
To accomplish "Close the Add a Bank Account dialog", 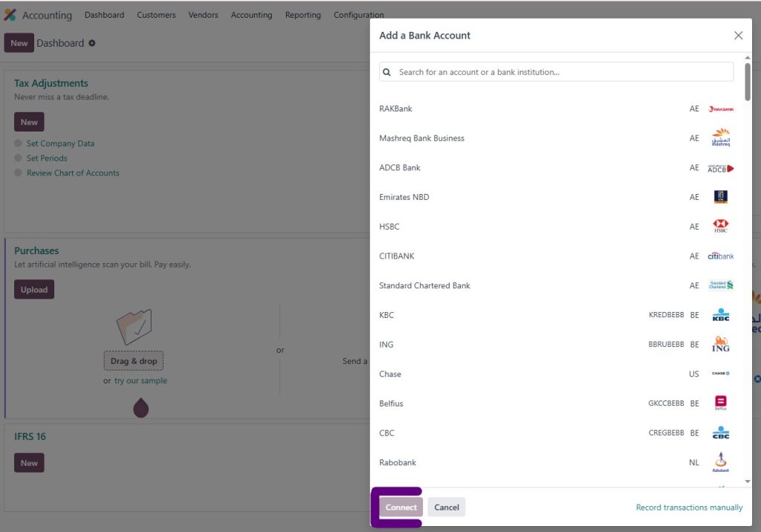I will (x=738, y=36).
